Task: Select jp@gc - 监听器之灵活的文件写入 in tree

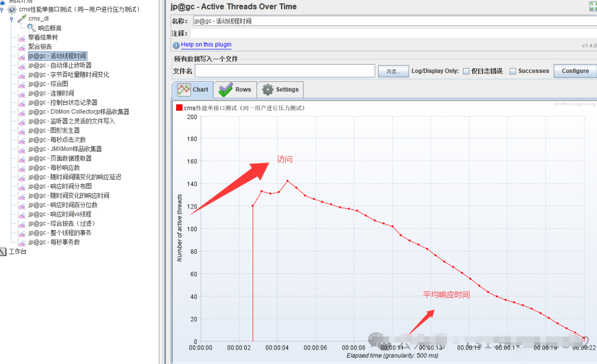Action: coord(72,121)
